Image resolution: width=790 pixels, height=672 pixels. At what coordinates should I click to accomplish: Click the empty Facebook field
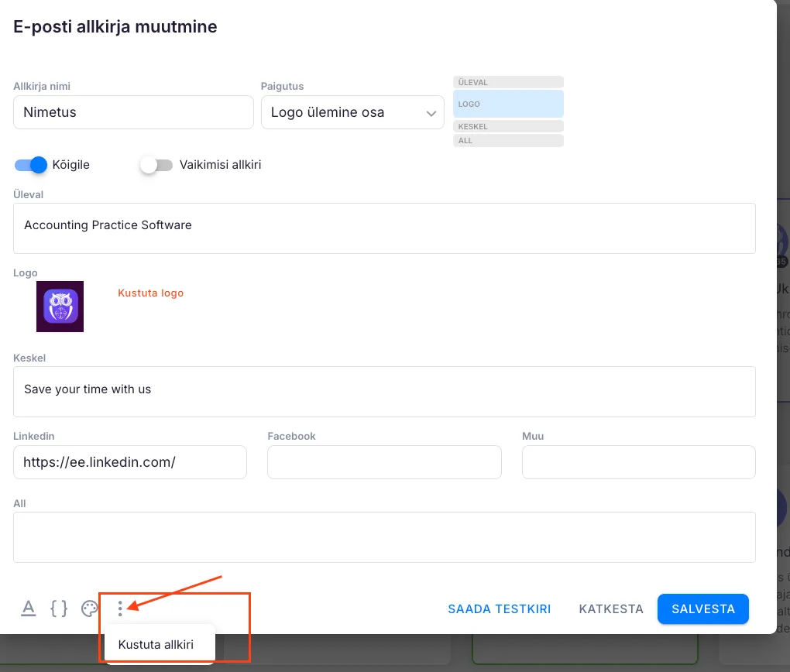point(384,462)
